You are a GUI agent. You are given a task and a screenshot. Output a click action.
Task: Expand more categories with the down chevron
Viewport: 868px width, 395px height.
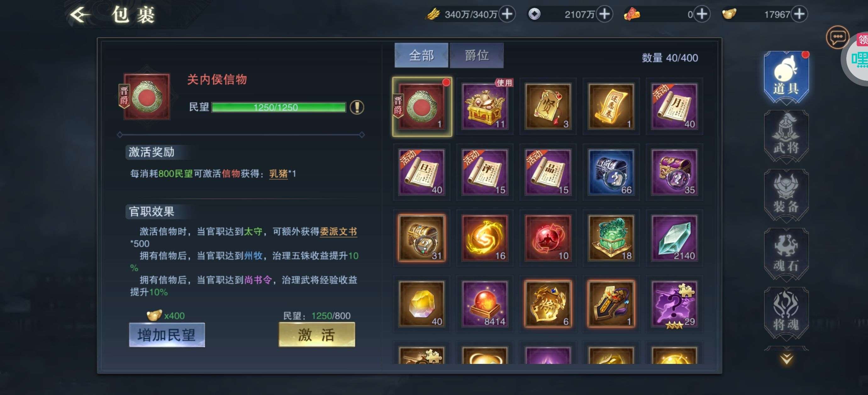[x=786, y=359]
